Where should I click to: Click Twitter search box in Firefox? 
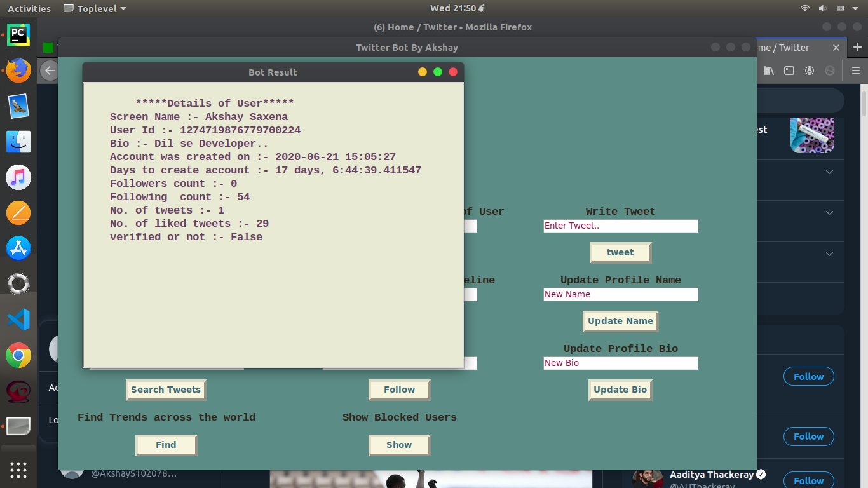[x=801, y=101]
